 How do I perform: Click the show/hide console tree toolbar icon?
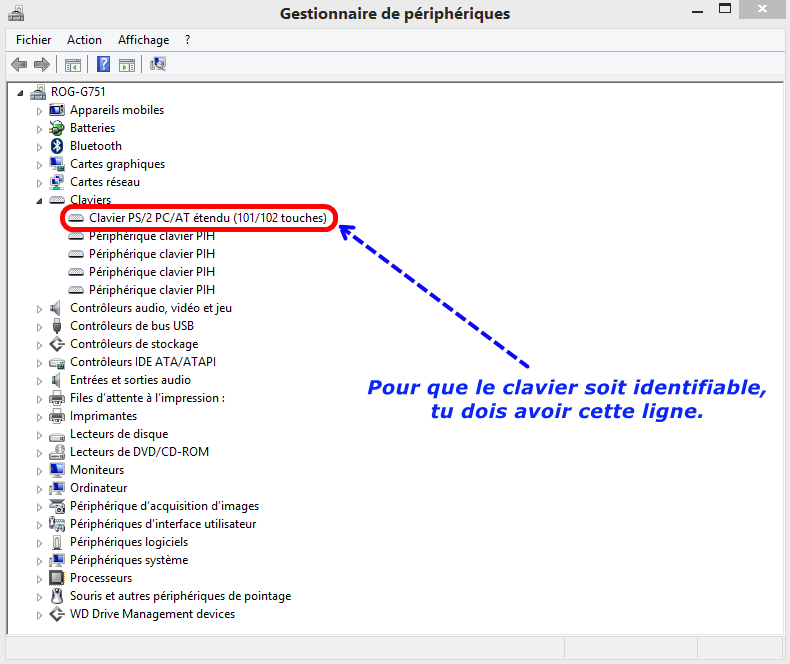pos(72,65)
